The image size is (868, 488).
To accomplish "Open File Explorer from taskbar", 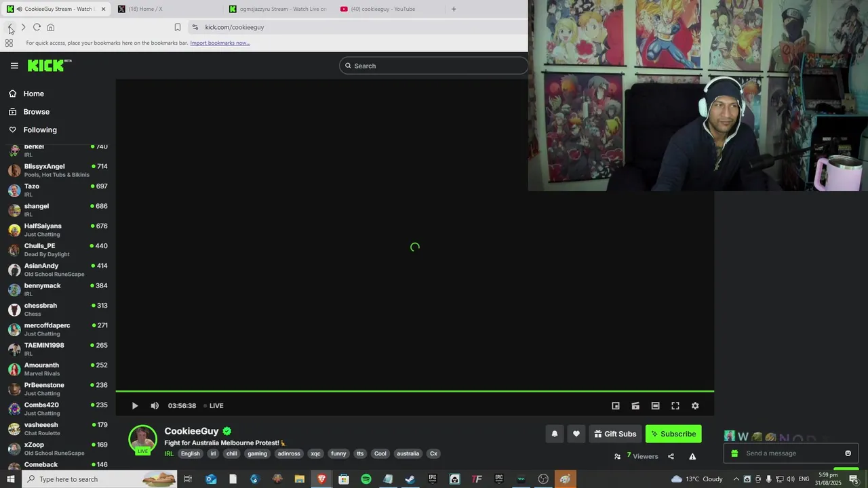I will coord(299,479).
